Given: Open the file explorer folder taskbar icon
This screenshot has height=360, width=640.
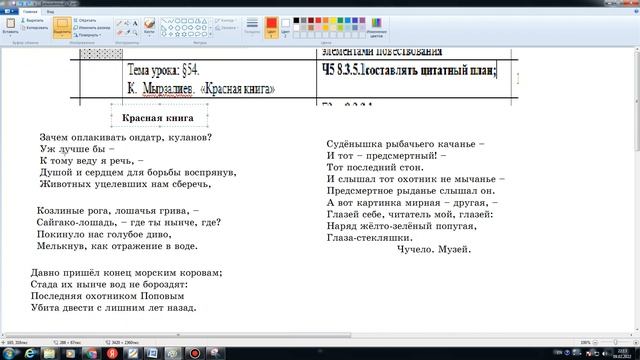Looking at the screenshot, I should (50, 353).
